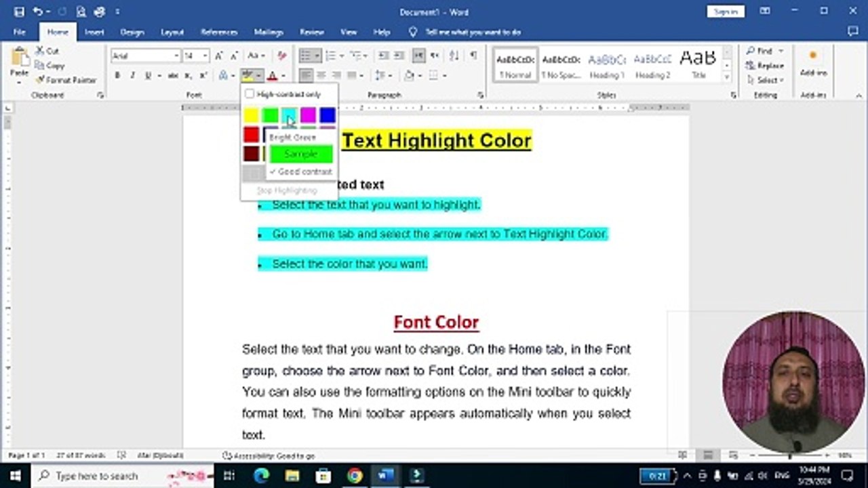
Task: Click the Copy command
Action: click(50, 65)
